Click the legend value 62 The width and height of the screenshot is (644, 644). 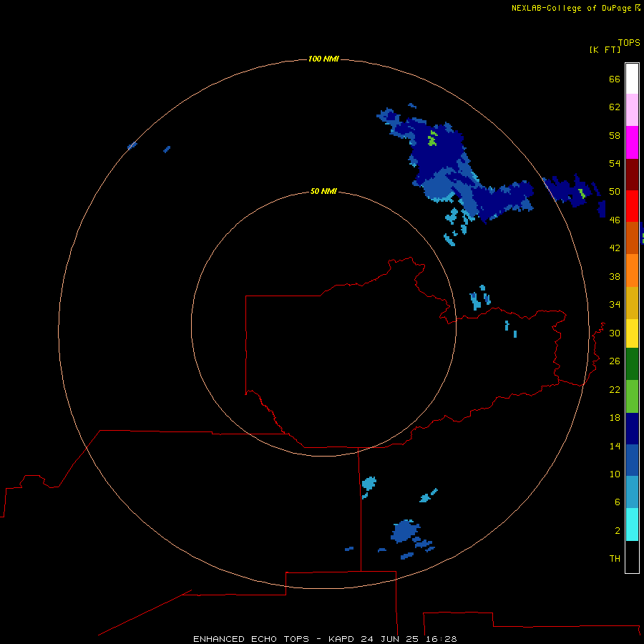point(615,107)
